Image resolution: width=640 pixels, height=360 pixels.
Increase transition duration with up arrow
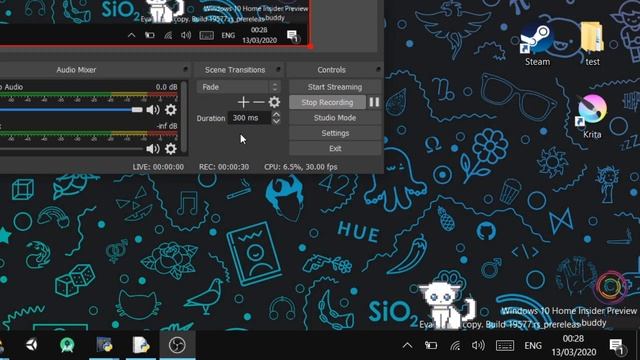click(x=276, y=115)
